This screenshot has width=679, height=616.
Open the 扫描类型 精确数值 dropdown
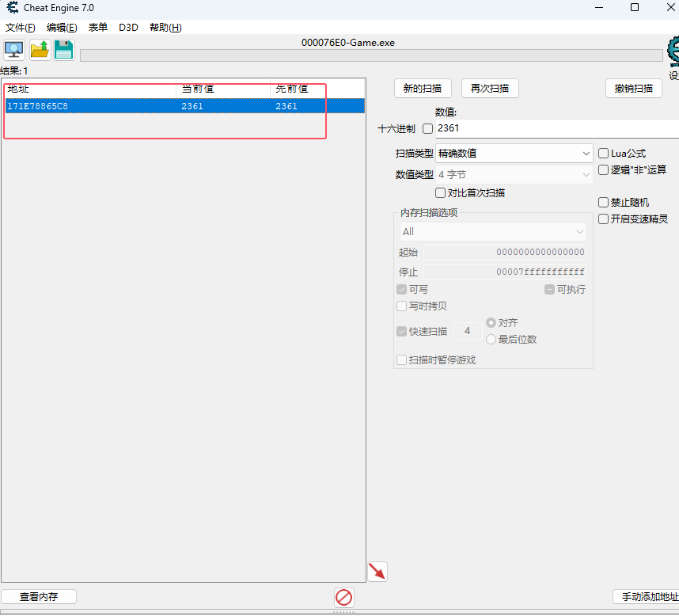[x=514, y=154]
